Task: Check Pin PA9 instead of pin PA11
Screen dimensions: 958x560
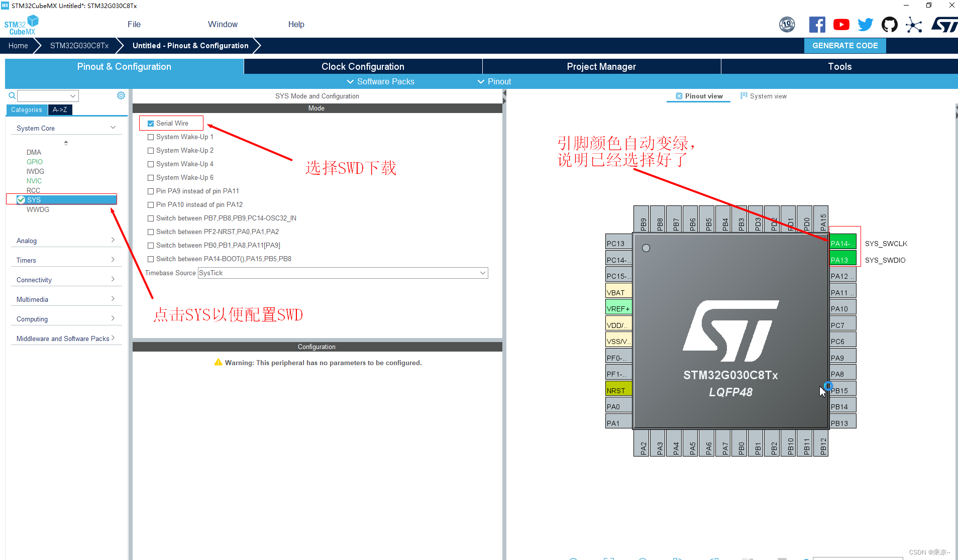Action: pos(151,191)
